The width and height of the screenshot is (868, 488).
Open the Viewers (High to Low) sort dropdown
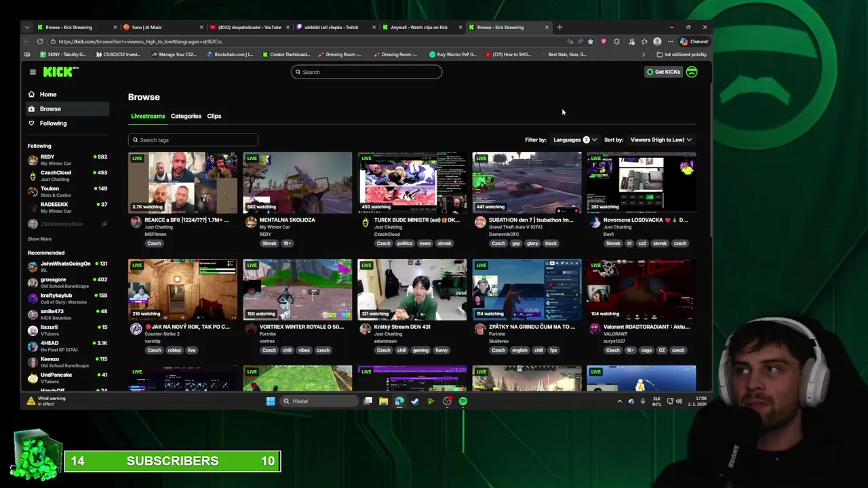[x=660, y=140]
